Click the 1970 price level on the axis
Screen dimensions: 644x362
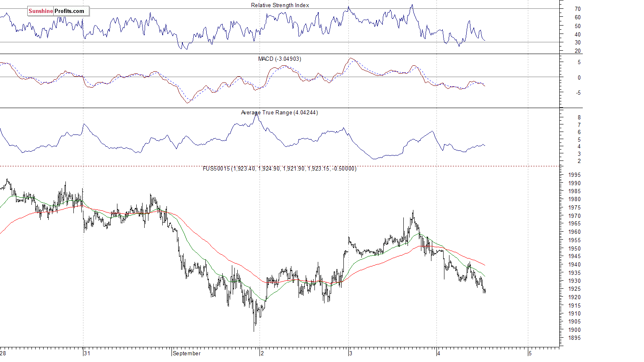click(x=574, y=216)
